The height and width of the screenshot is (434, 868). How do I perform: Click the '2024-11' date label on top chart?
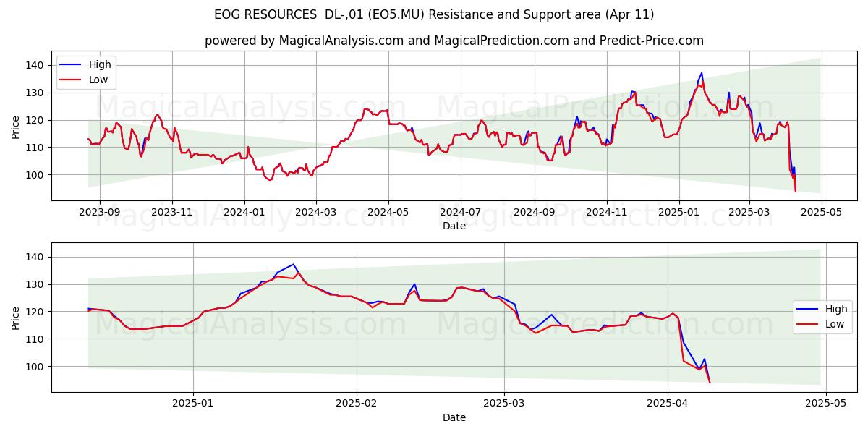coord(607,213)
